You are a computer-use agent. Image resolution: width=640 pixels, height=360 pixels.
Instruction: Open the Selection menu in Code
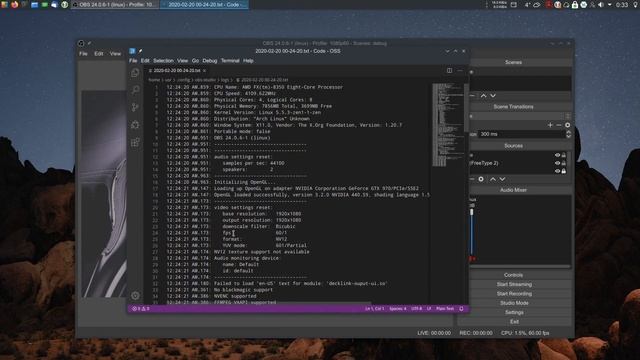tap(163, 61)
